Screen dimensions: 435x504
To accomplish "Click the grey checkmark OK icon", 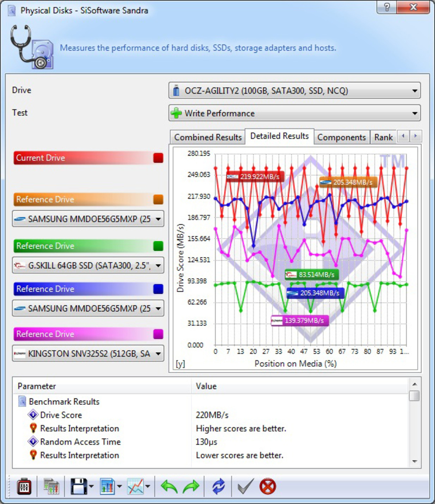I will 246,486.
